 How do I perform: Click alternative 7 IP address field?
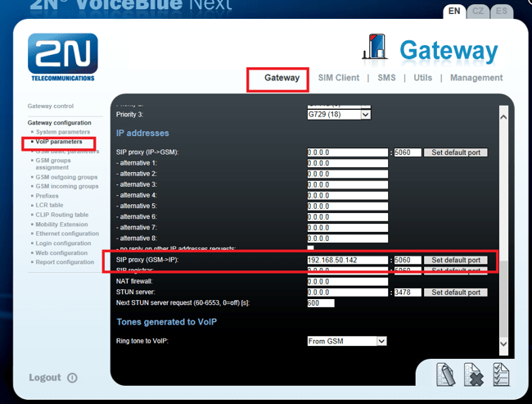tap(347, 228)
